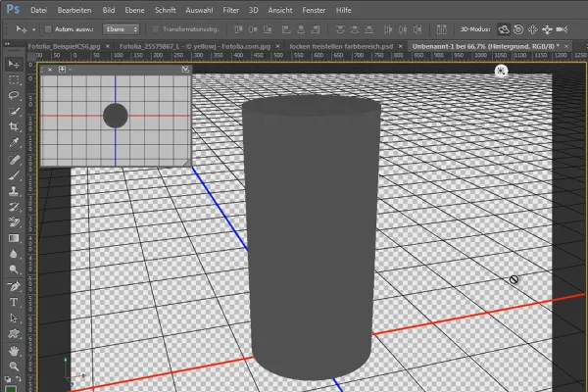Click the light source widget on canvas

[x=501, y=71]
